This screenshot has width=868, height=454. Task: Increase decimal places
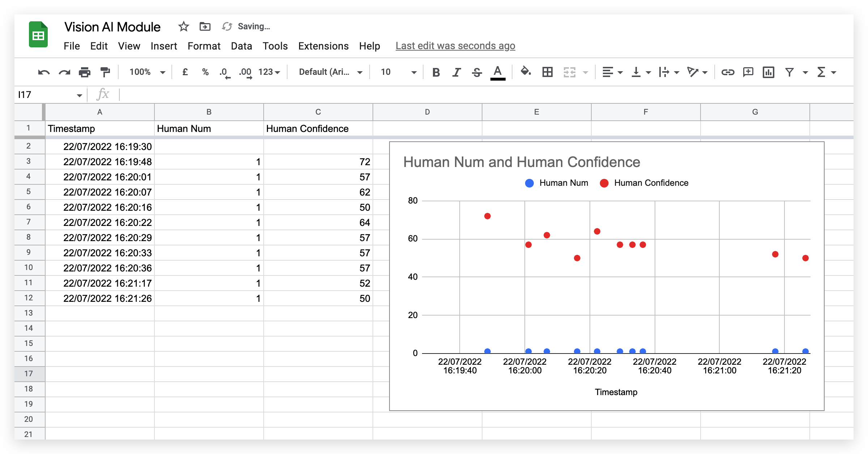click(246, 73)
